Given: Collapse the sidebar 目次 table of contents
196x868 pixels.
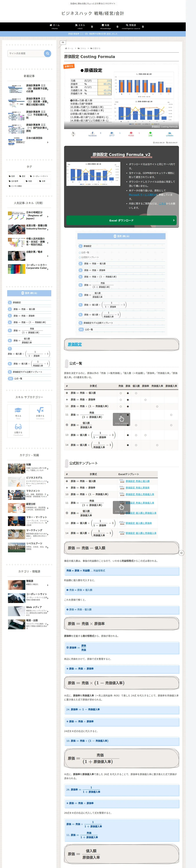Looking at the screenshot, I should [x=29, y=293].
